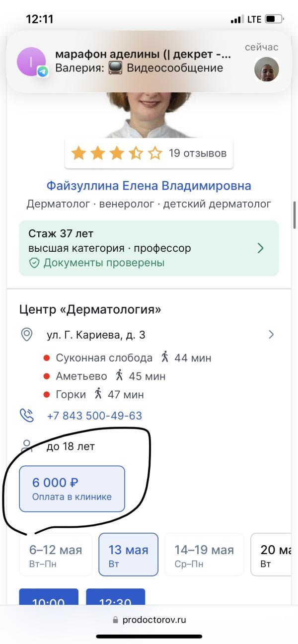Tap the shield documents verified icon
The width and height of the screenshot is (298, 644).
[34, 263]
